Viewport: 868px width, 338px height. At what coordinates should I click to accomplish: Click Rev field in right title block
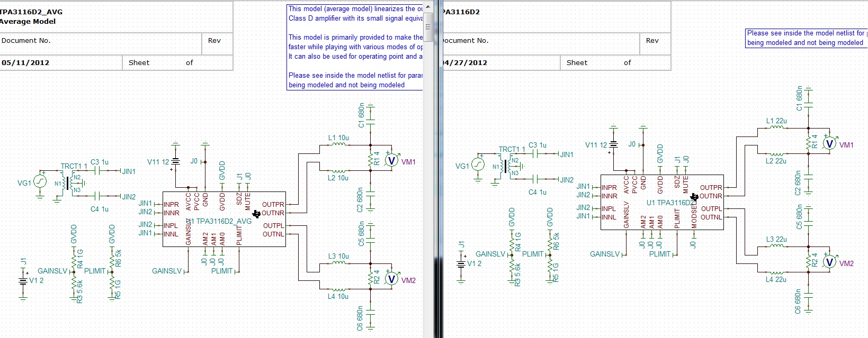coord(652,41)
